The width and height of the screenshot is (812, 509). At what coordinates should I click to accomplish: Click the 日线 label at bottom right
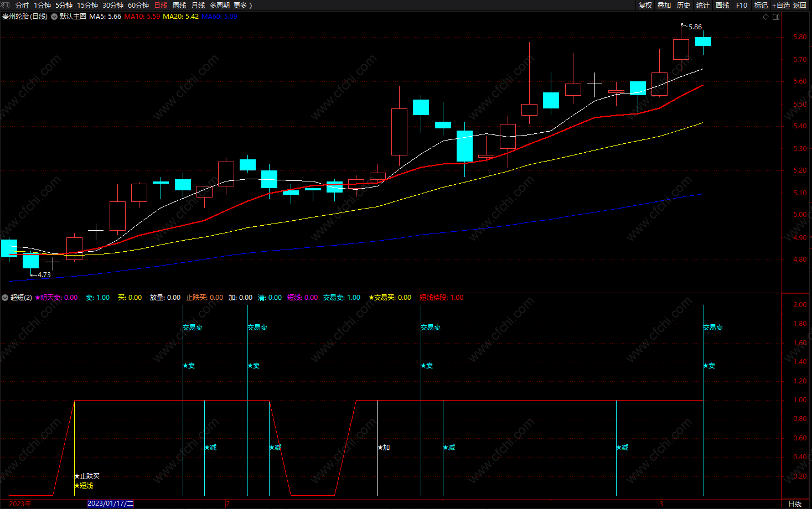(x=795, y=503)
